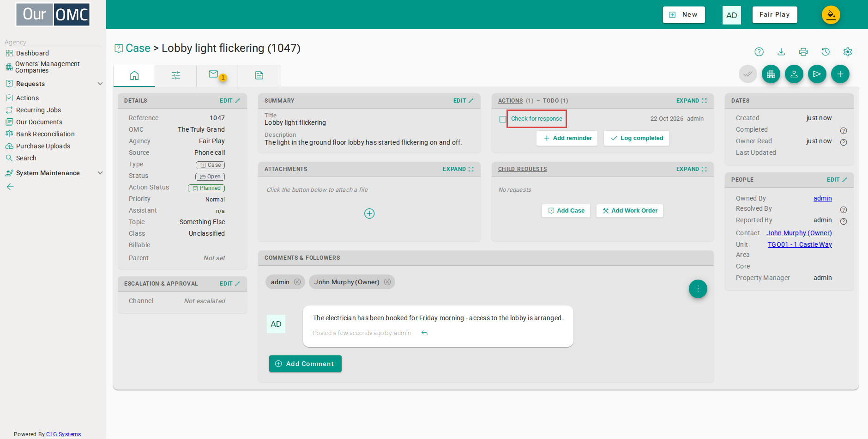
Task: Open the sliders settings tab
Action: point(176,75)
